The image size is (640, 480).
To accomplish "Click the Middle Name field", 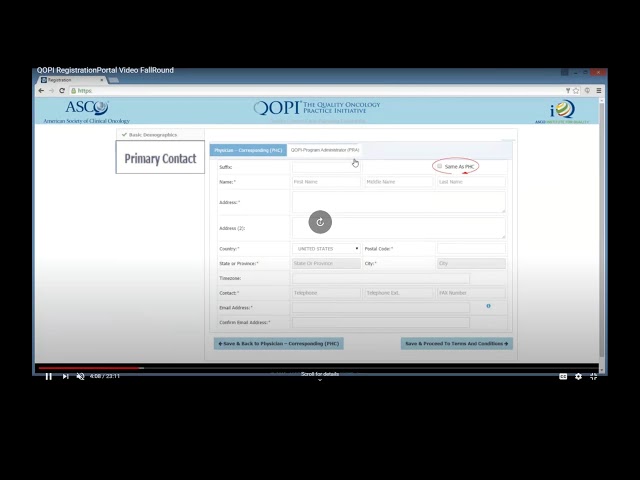I will click(398, 182).
